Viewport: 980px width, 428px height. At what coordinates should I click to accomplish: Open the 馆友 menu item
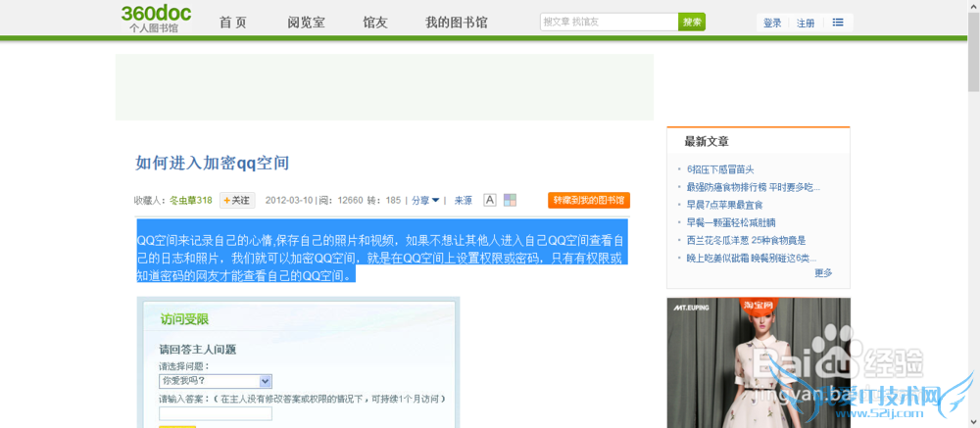[x=375, y=24]
